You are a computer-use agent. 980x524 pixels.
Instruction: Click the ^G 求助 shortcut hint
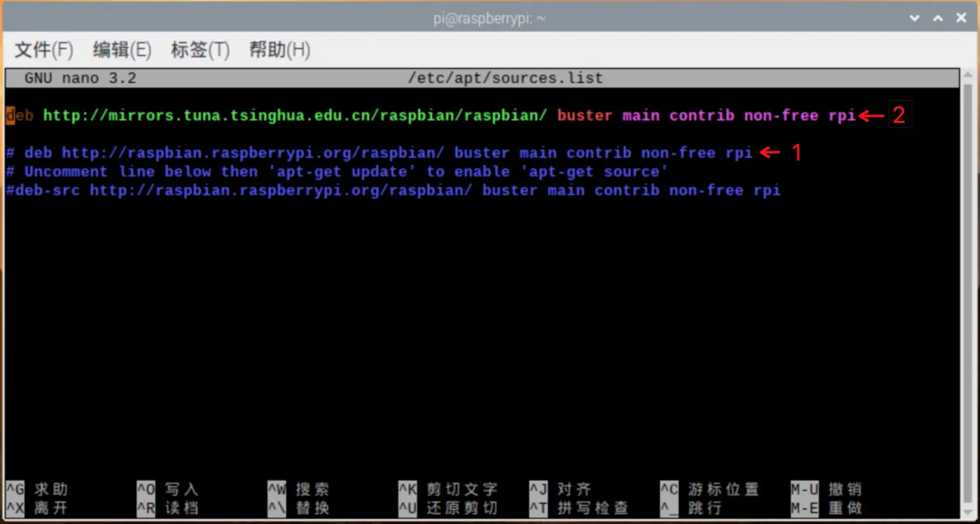37,489
